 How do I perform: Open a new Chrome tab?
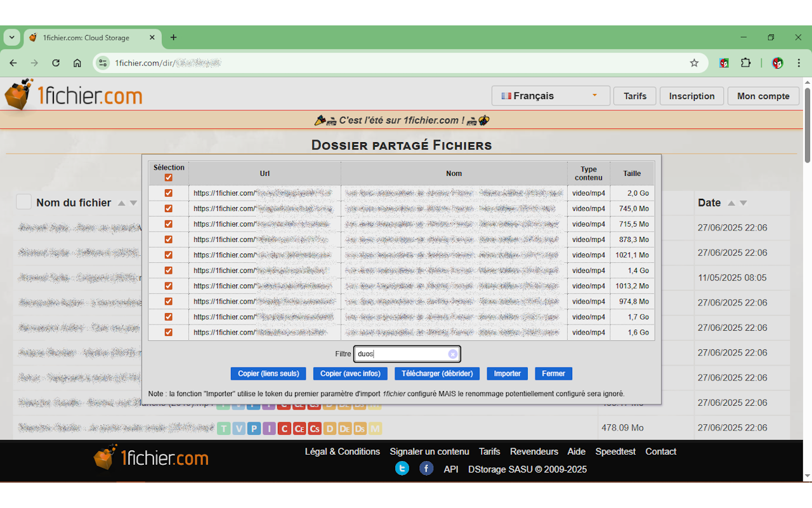(x=173, y=37)
